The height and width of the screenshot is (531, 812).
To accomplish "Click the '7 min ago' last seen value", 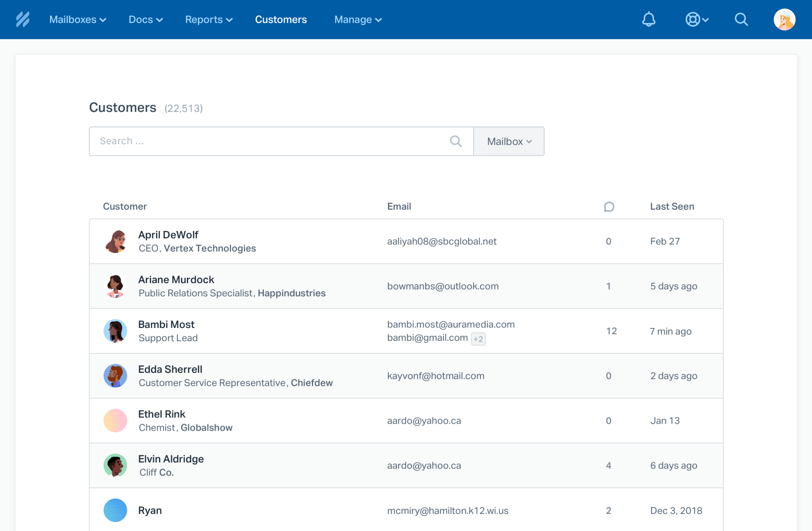I will pyautogui.click(x=670, y=331).
